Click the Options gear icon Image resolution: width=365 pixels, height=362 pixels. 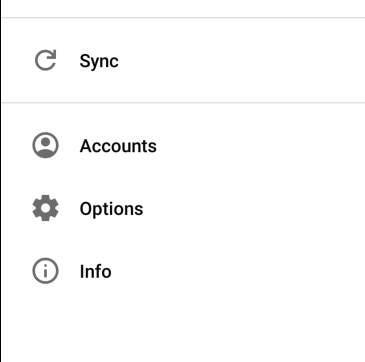coord(45,208)
